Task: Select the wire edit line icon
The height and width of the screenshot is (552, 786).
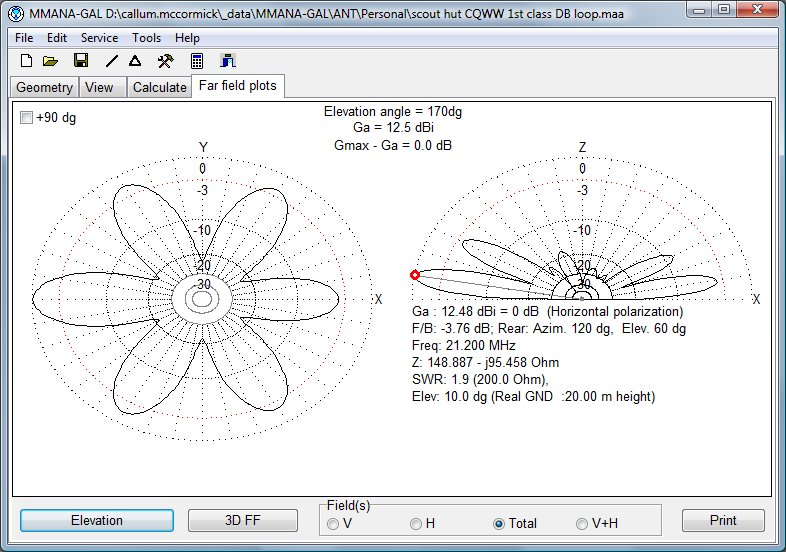Action: (112, 61)
